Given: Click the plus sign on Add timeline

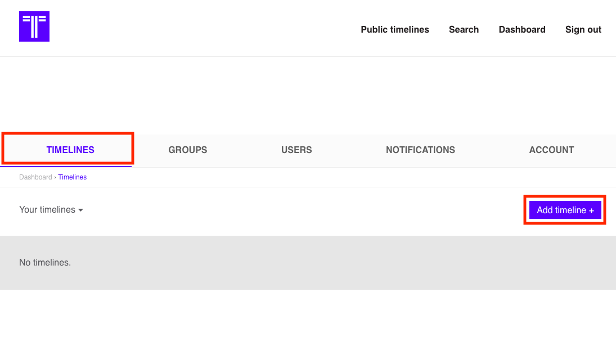Looking at the screenshot, I should coord(591,210).
